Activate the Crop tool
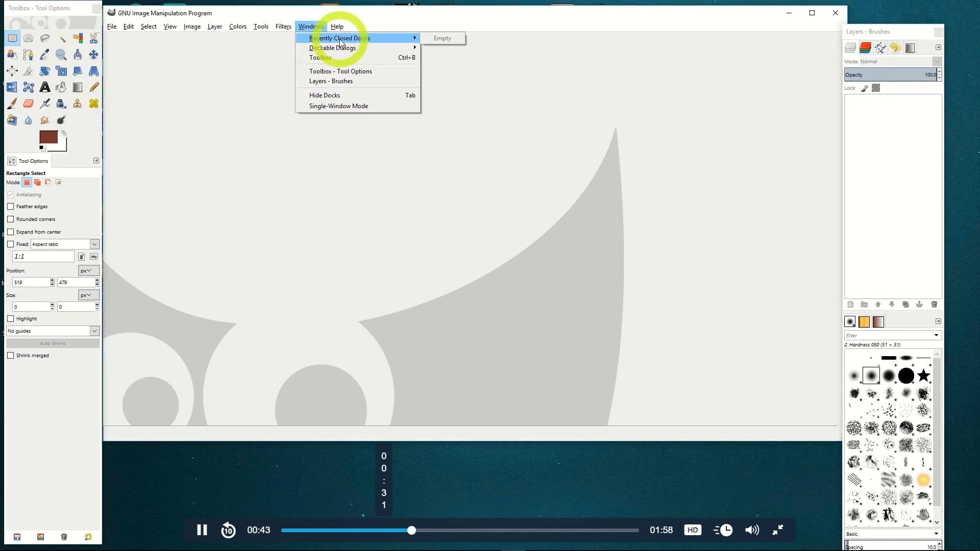This screenshot has height=551, width=980. pos(28,71)
